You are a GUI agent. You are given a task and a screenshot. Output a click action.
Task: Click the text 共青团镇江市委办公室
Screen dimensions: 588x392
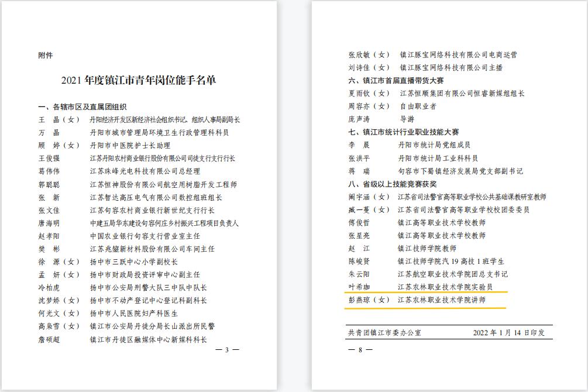tap(384, 333)
